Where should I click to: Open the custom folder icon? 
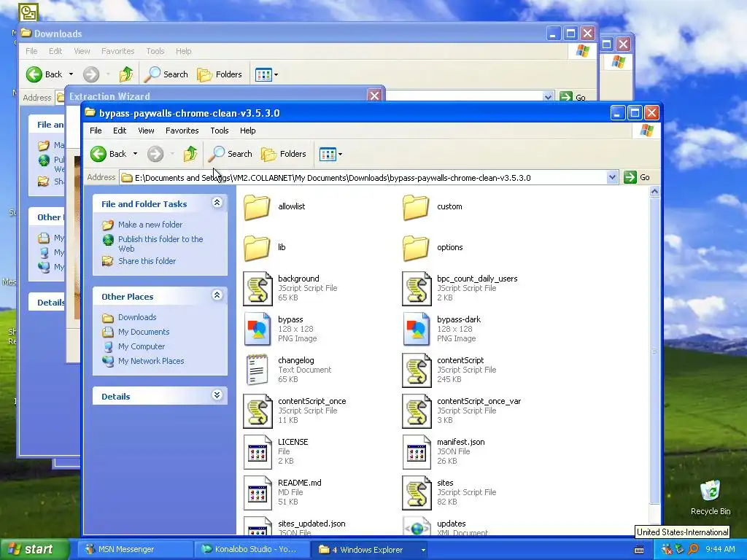click(416, 207)
